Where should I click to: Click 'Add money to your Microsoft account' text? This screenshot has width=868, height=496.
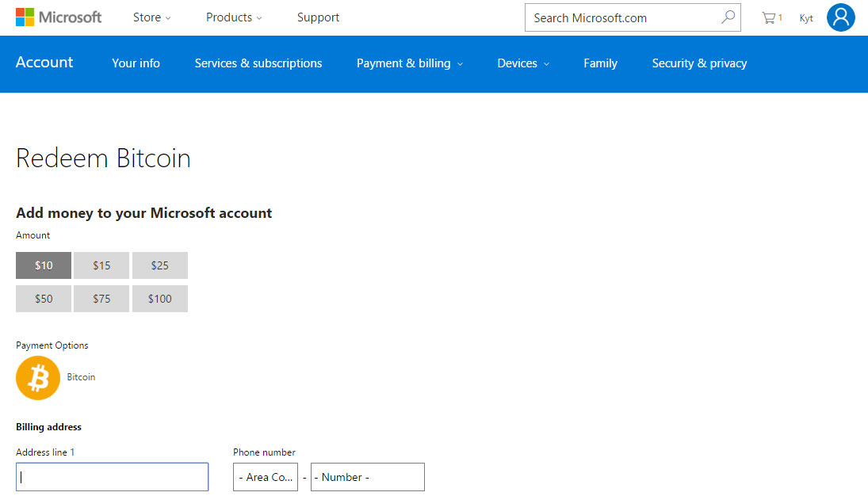tap(144, 213)
